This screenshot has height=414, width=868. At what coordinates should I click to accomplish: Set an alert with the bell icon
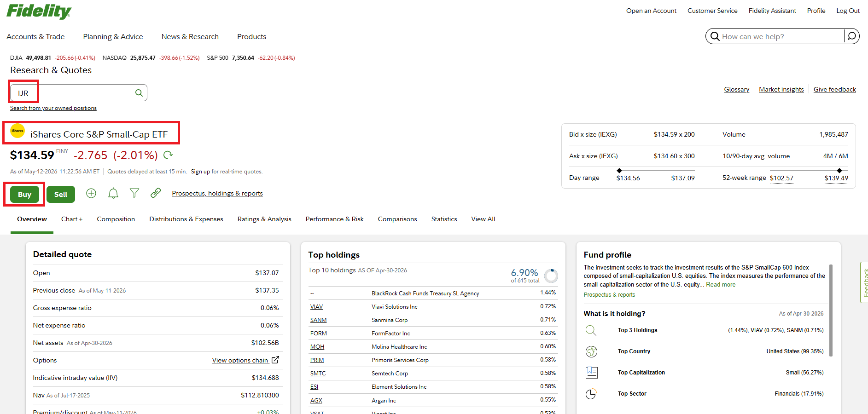(113, 193)
